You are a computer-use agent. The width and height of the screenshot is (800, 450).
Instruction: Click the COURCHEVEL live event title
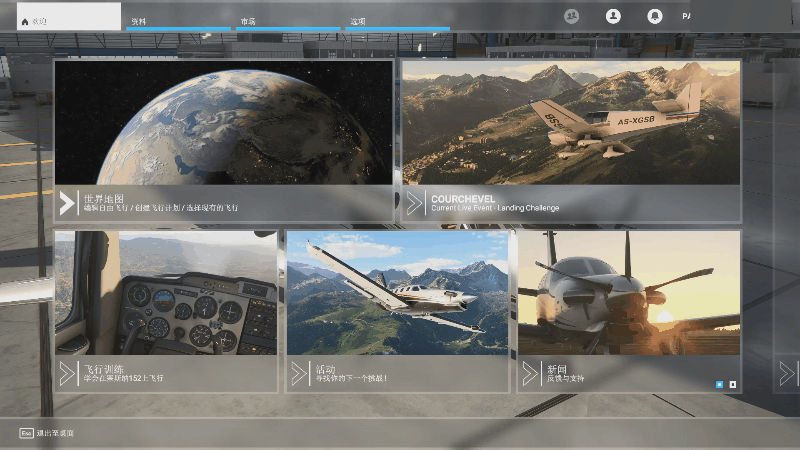463,199
